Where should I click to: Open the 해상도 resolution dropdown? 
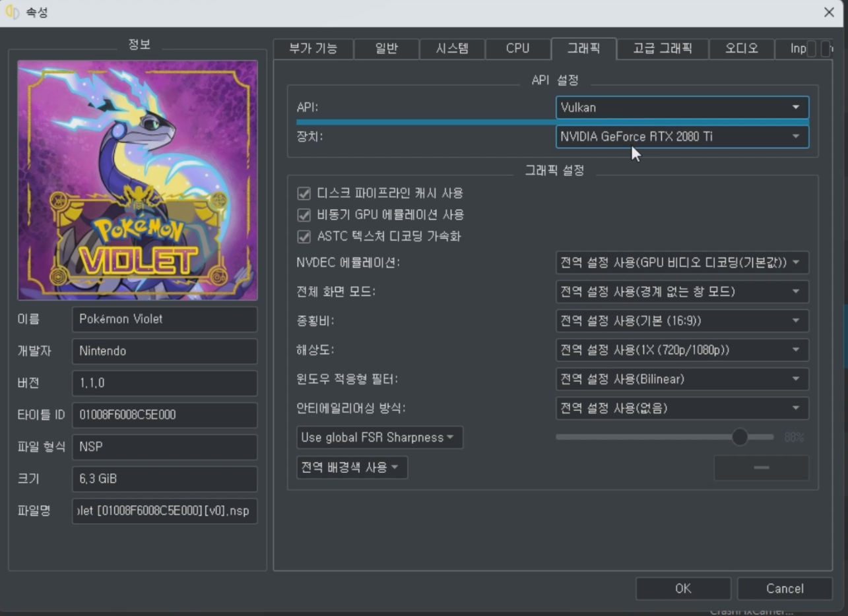click(682, 350)
